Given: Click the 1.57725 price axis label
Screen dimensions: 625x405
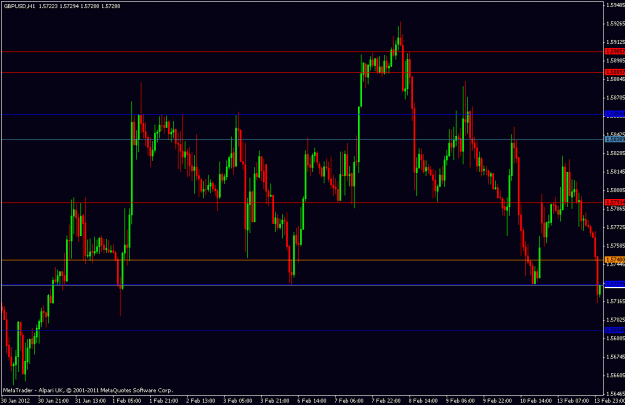Looking at the screenshot, I should (x=615, y=227).
